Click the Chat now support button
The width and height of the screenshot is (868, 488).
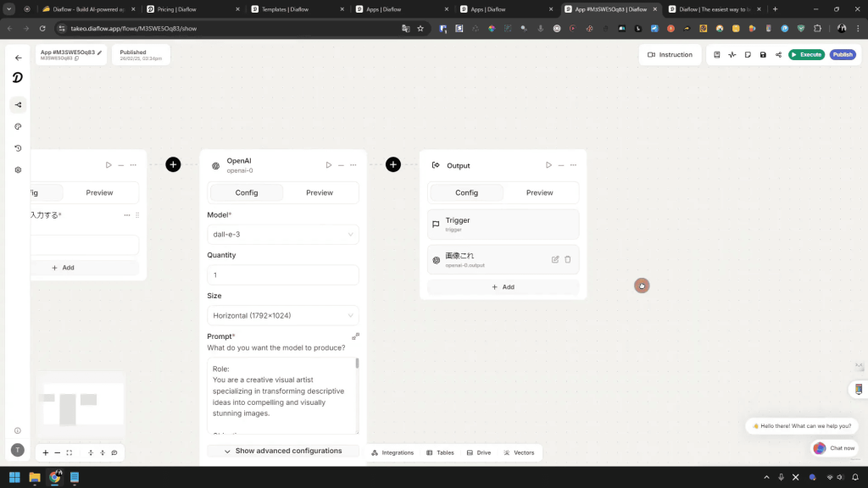pos(835,448)
